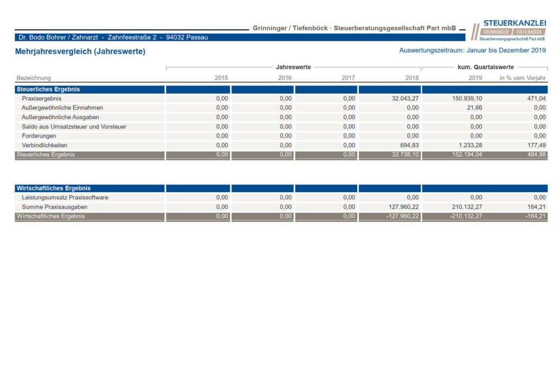The height and width of the screenshot is (392, 555).
Task: Click the negative total -210.132,27
Action: click(466, 216)
